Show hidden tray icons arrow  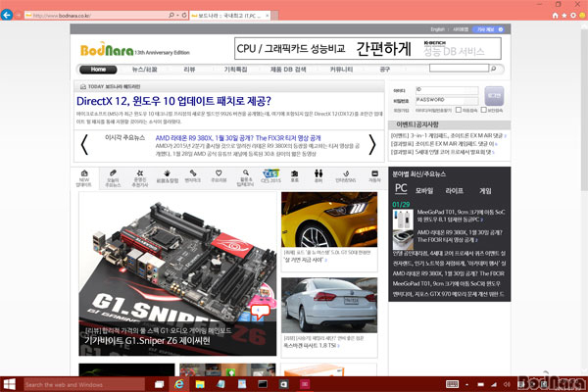[466, 384]
